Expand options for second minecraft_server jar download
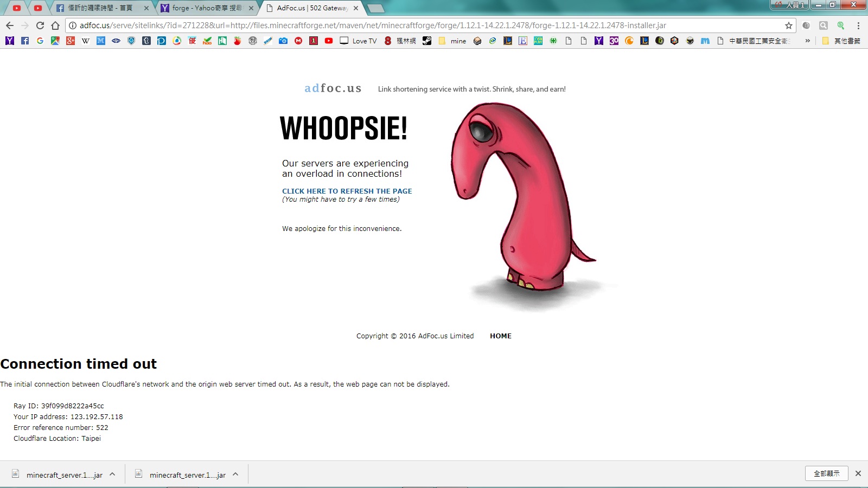 pyautogui.click(x=235, y=474)
